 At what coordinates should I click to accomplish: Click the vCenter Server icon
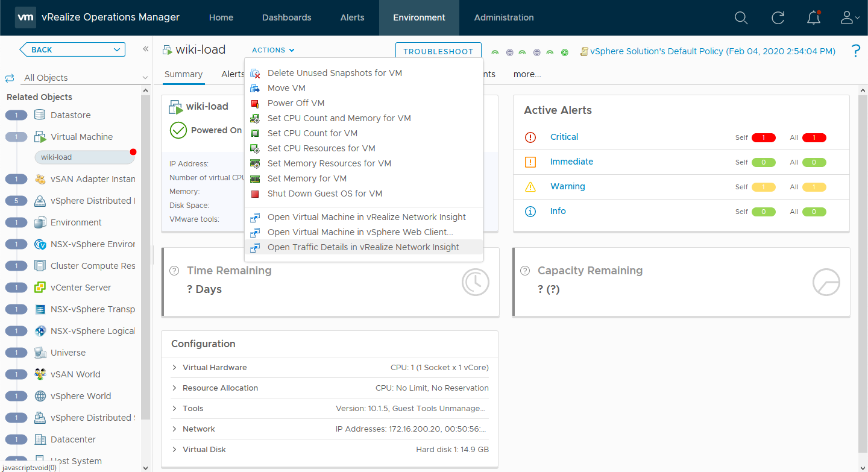pyautogui.click(x=40, y=288)
